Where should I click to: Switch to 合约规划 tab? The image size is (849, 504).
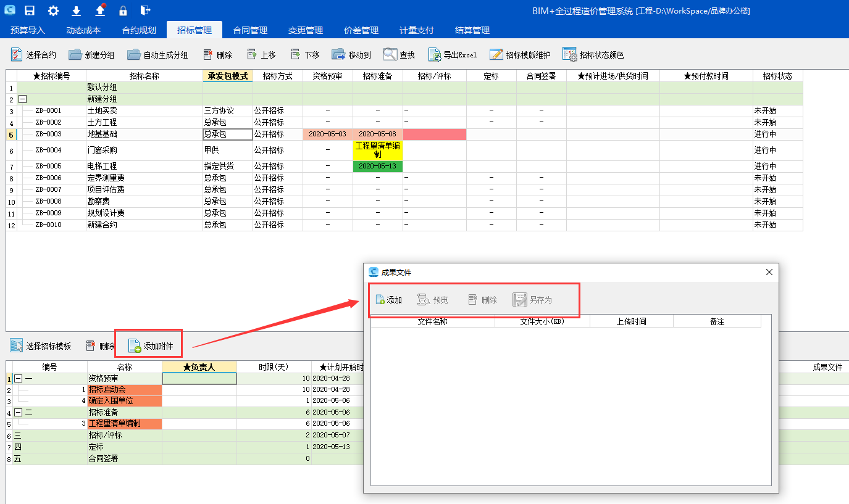tap(139, 30)
